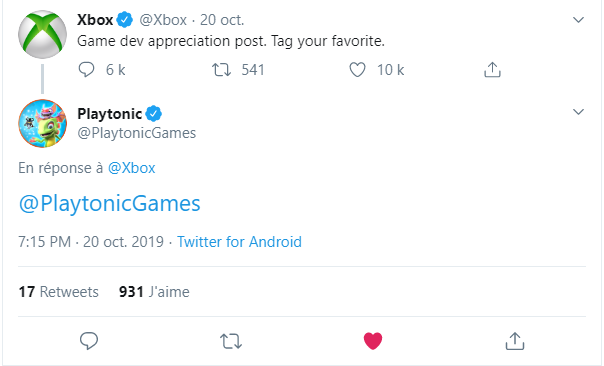Retweet the Playtonic reply
The width and height of the screenshot is (604, 366).
point(231,341)
